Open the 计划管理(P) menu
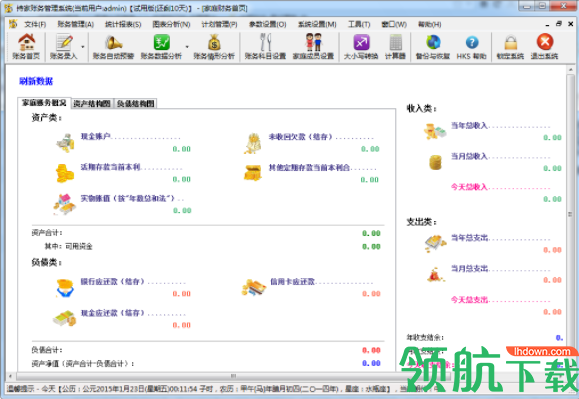The width and height of the screenshot is (579, 399). click(219, 24)
